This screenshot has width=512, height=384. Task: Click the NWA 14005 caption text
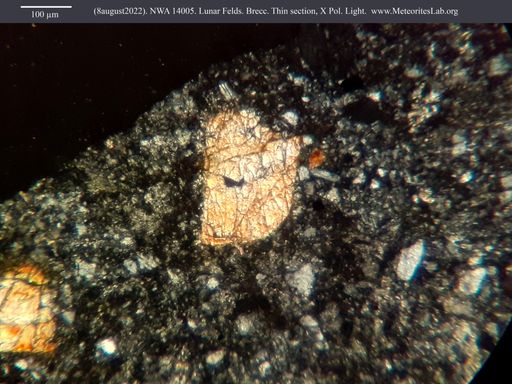pos(172,11)
